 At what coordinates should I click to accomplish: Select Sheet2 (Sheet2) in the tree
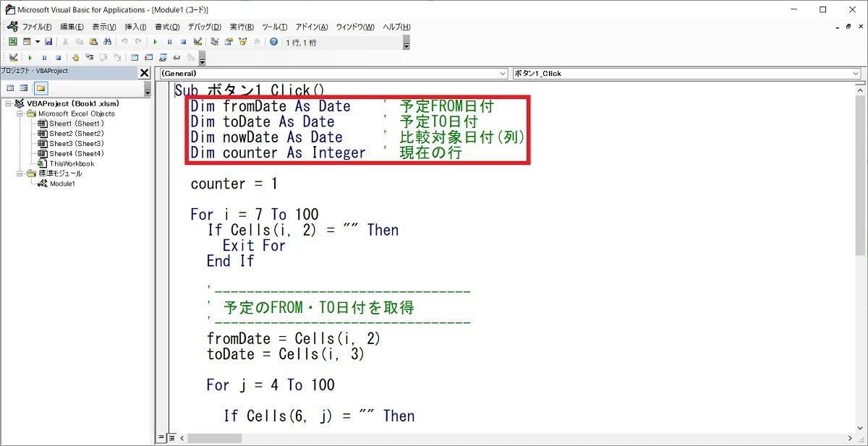pyautogui.click(x=77, y=134)
